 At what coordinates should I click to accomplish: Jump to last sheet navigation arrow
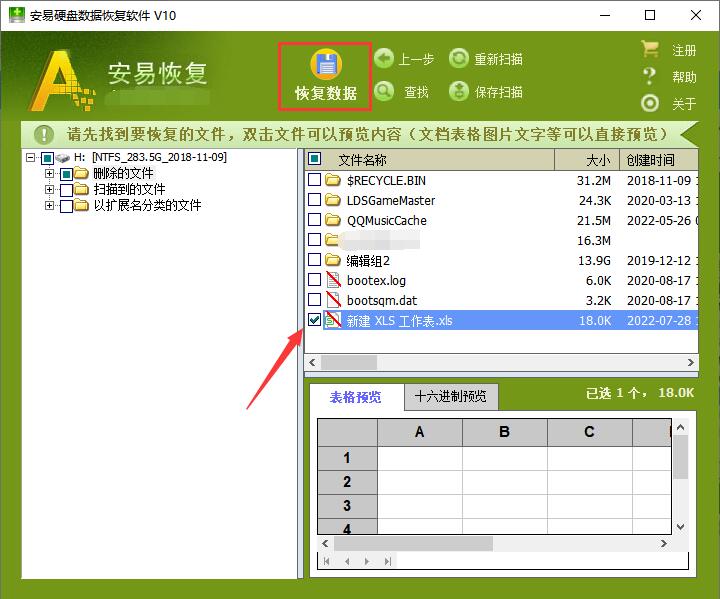pos(388,561)
